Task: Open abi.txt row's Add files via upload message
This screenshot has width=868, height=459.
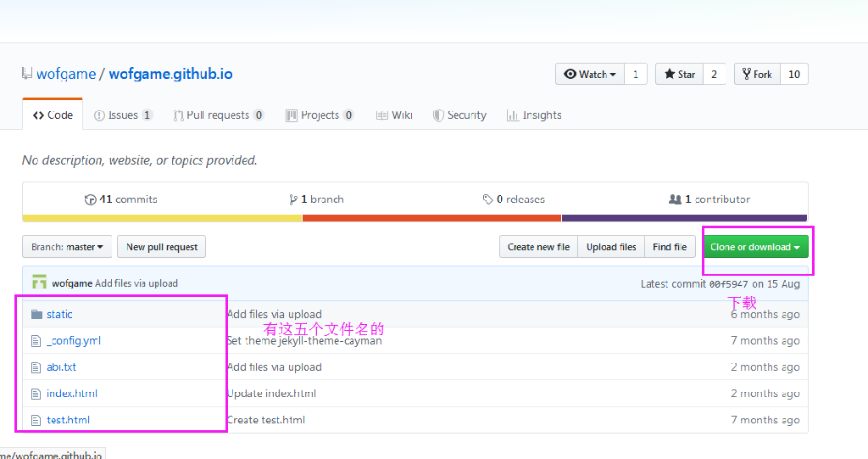Action: coord(274,367)
